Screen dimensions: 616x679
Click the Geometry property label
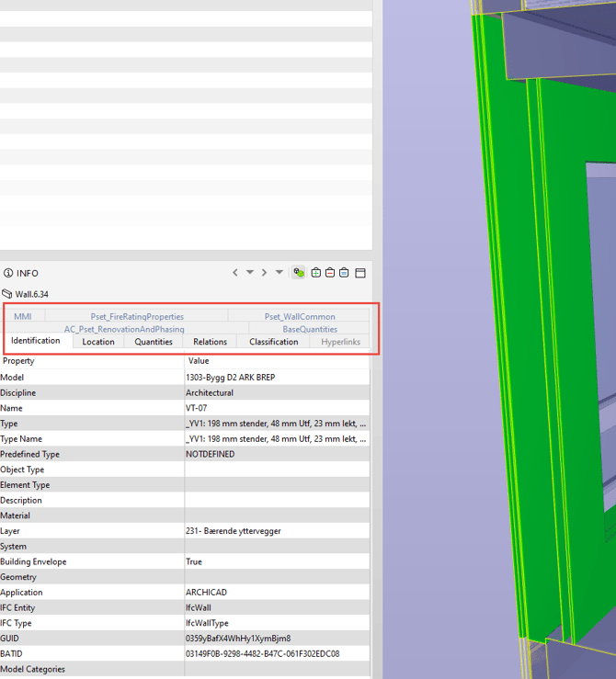point(18,577)
